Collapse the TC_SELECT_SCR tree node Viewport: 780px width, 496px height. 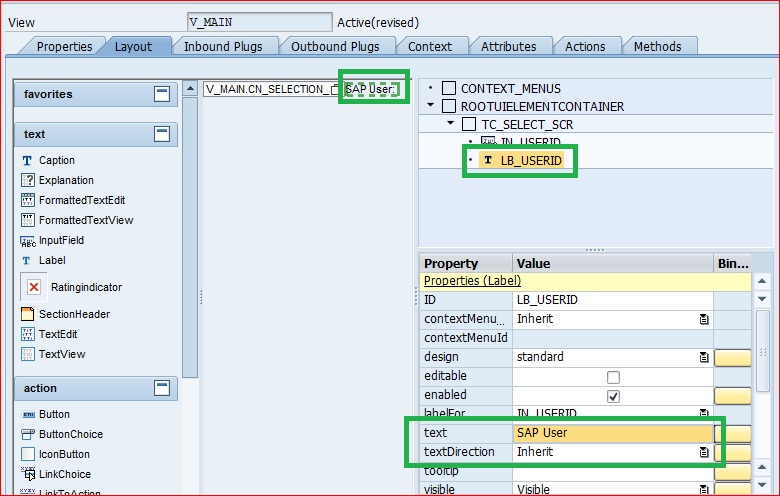point(451,123)
